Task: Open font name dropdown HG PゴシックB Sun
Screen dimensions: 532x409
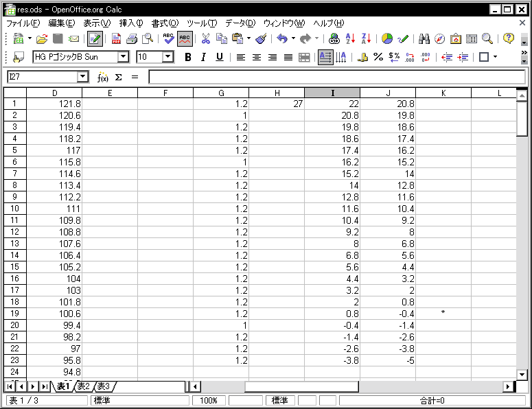Action: (x=124, y=57)
